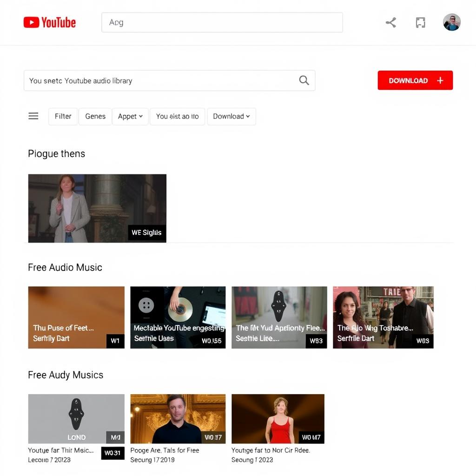Click the YouTube play button logo
Screen dimensions: 476x476
(x=31, y=22)
